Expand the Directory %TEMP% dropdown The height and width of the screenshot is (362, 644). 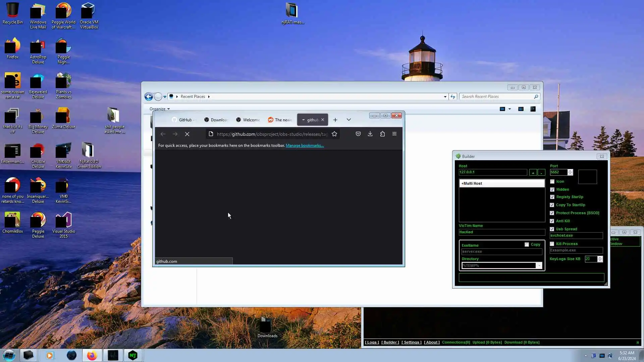(x=539, y=266)
